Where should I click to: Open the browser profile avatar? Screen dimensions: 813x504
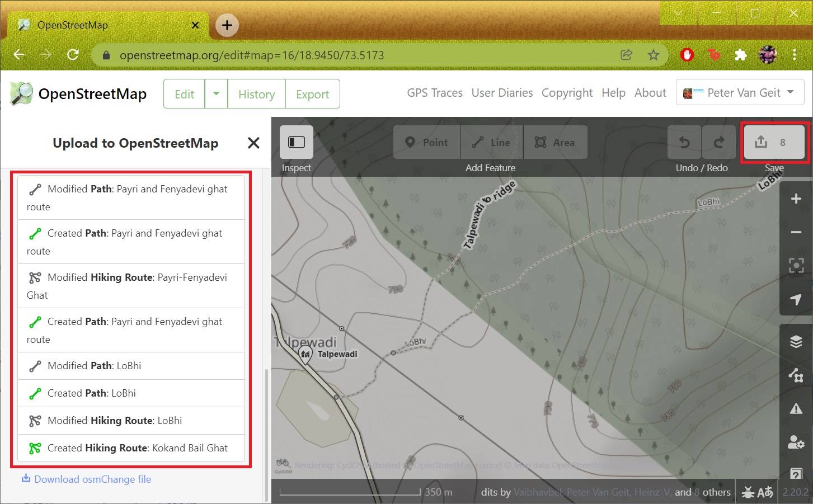[x=768, y=55]
